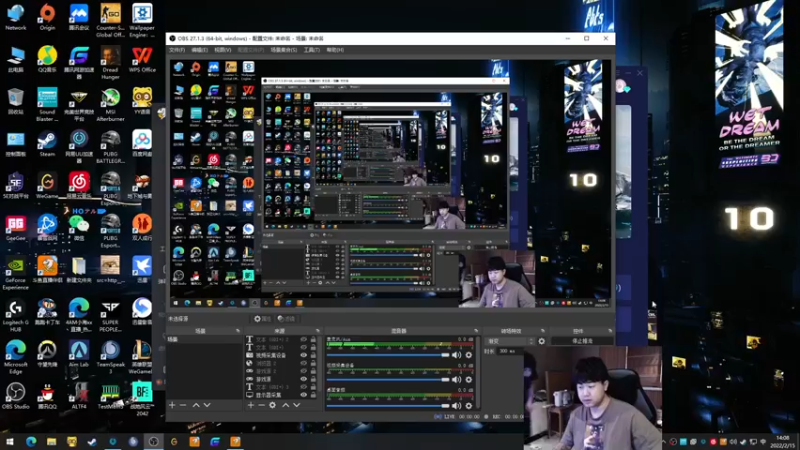Select the GeForce Experience desktop shortcut

click(15, 273)
